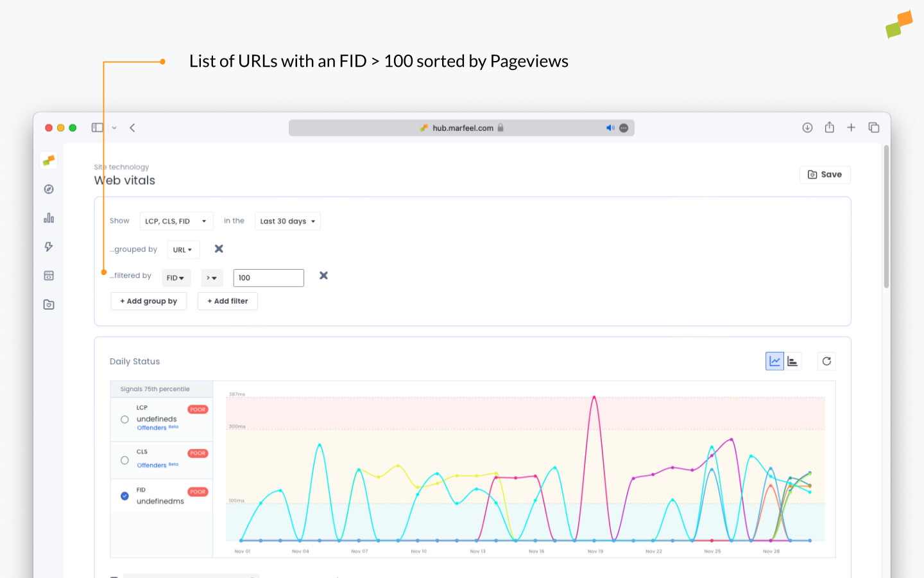Mute audio via the speaker icon in address bar

(610, 127)
